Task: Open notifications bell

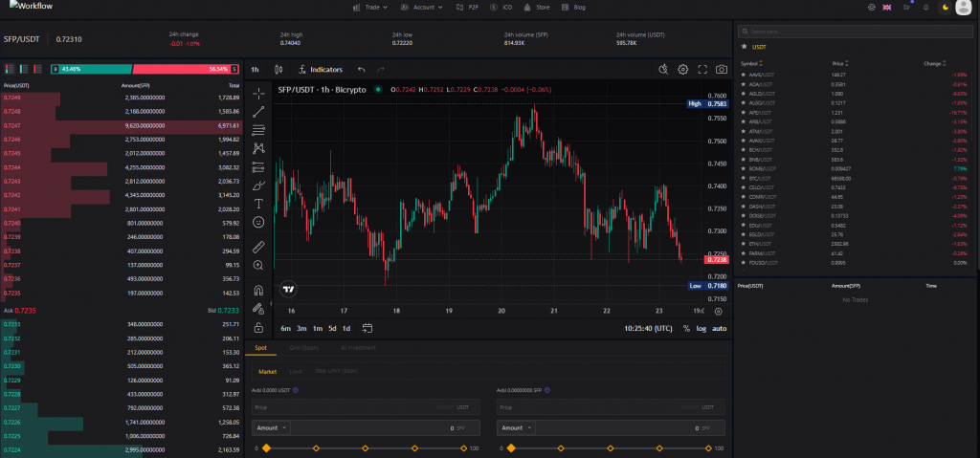Action: (926, 8)
